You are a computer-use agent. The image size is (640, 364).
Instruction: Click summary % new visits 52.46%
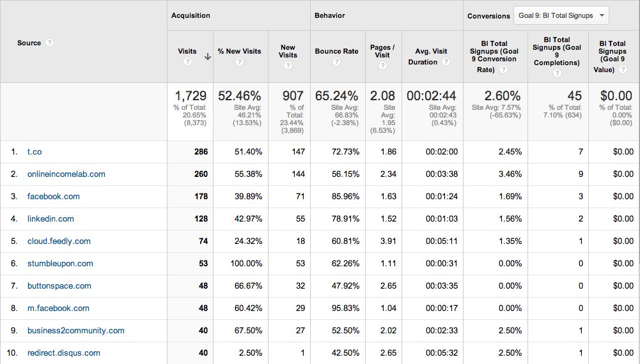pos(239,96)
